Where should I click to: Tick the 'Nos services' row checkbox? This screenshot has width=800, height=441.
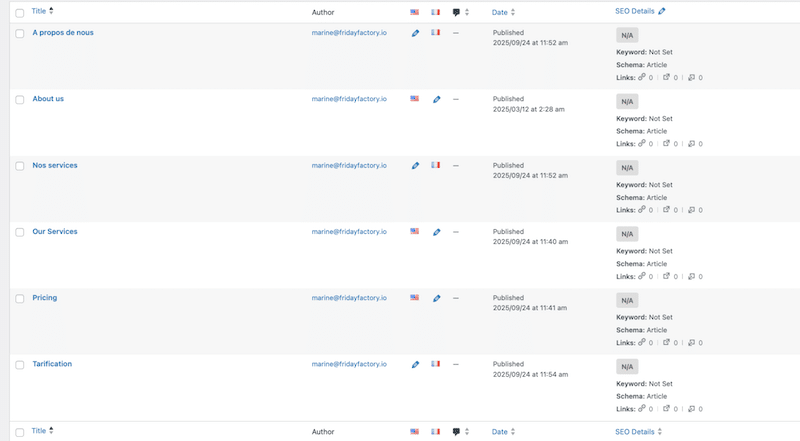coord(19,166)
